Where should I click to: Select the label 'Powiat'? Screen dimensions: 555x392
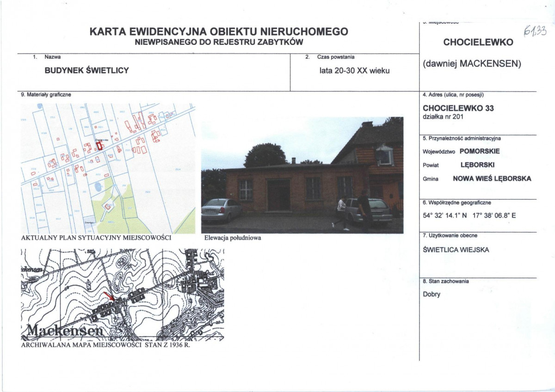click(x=431, y=165)
